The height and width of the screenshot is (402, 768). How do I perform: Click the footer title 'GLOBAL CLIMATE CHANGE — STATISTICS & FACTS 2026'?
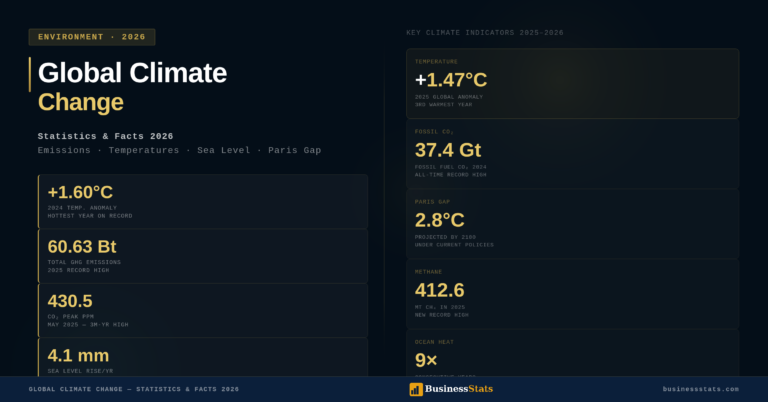[x=134, y=389]
